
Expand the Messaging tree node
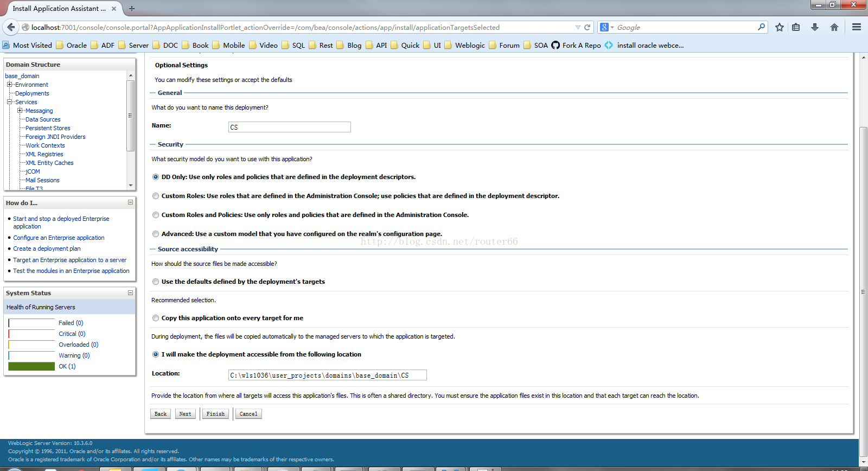point(20,111)
